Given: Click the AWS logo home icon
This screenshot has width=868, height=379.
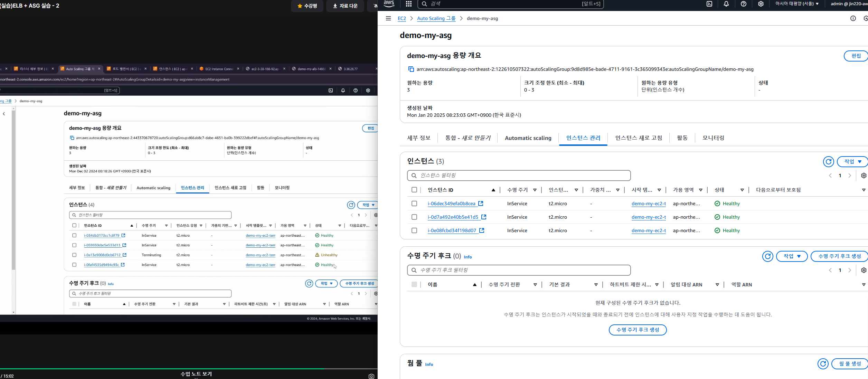Looking at the screenshot, I should coord(389,4).
